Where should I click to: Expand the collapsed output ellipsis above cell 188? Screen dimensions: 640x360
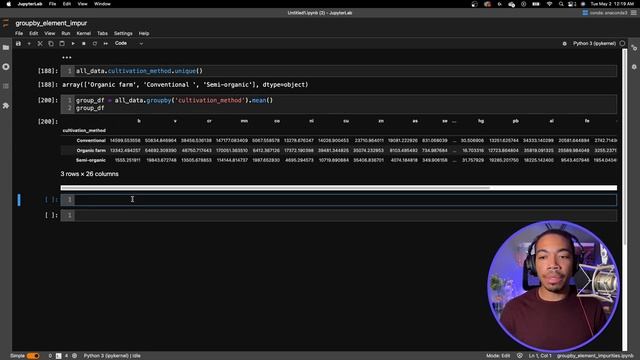click(x=67, y=58)
